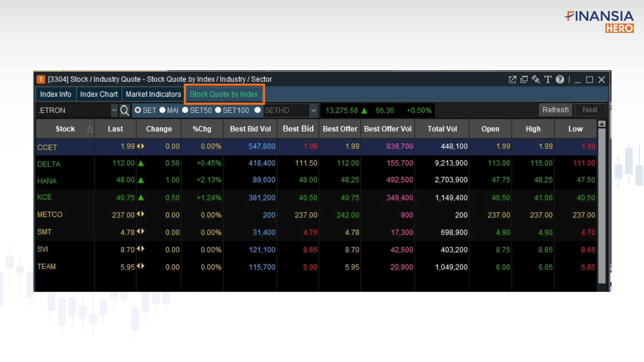
Task: Open the Market Indicators tab
Action: tap(153, 94)
